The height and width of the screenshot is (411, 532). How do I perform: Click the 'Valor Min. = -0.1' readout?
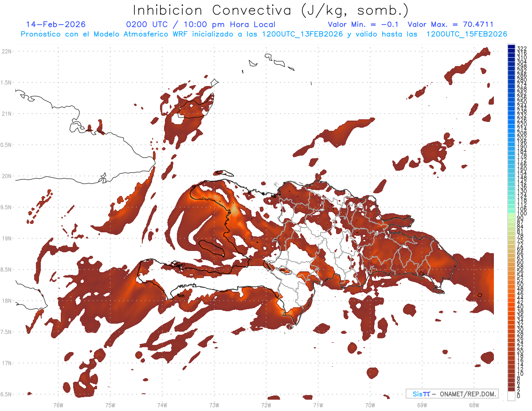[x=364, y=24]
